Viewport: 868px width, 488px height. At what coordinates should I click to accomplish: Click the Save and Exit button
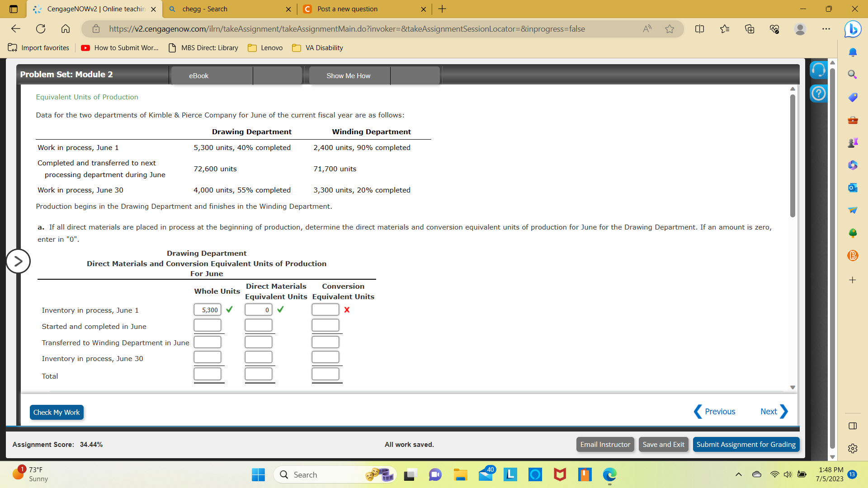663,444
